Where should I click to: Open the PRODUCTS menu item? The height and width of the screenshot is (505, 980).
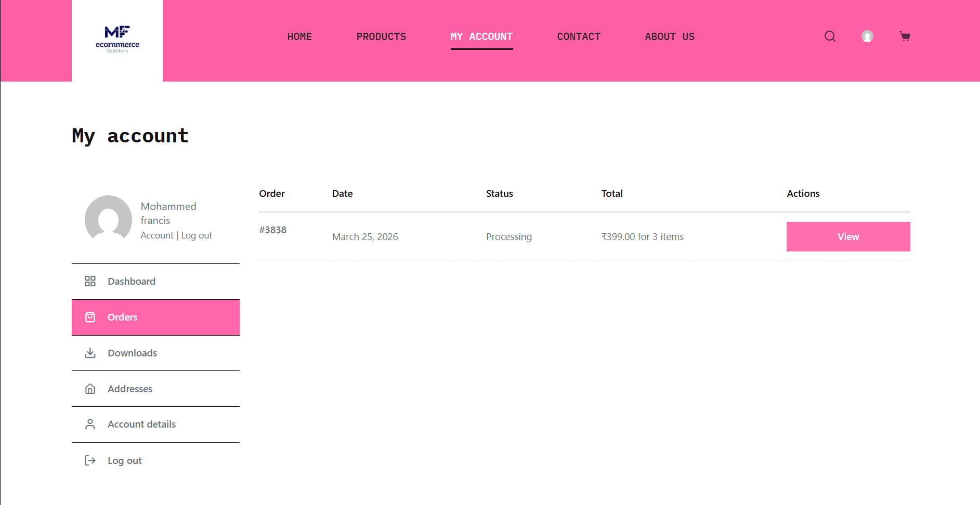coord(381,37)
